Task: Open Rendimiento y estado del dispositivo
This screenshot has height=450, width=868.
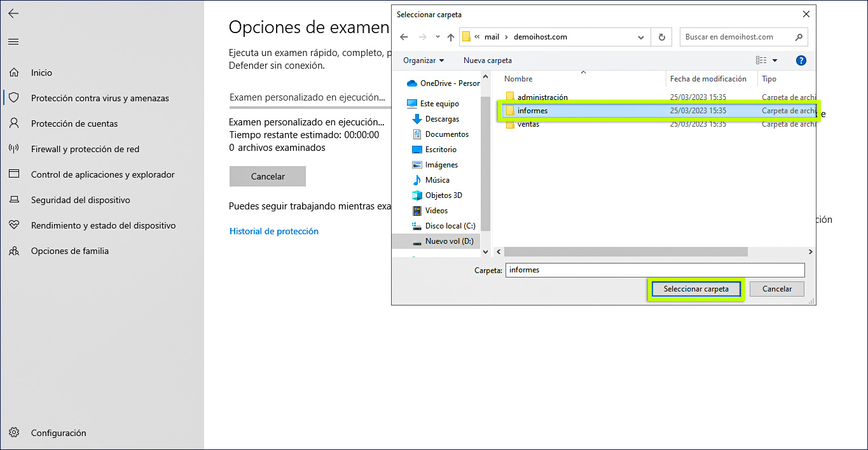Action: (x=102, y=225)
